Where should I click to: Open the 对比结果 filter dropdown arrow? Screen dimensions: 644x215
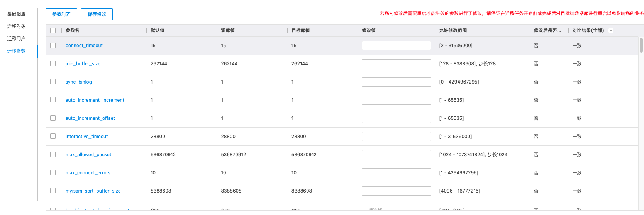(611, 31)
